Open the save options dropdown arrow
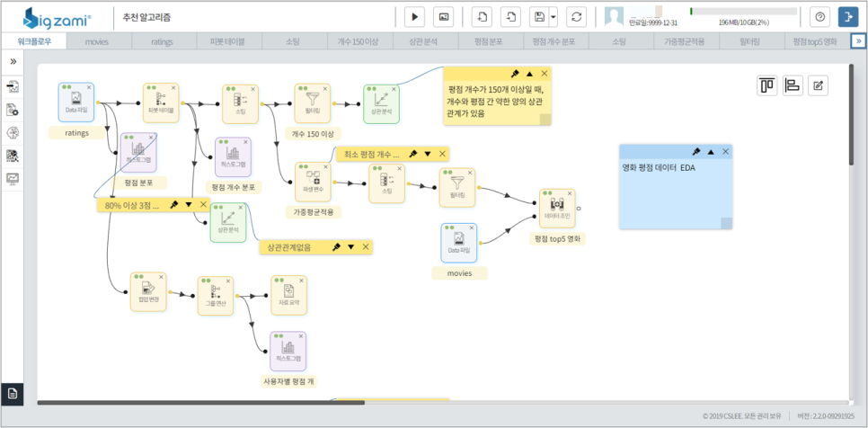The width and height of the screenshot is (868, 428). 554,17
